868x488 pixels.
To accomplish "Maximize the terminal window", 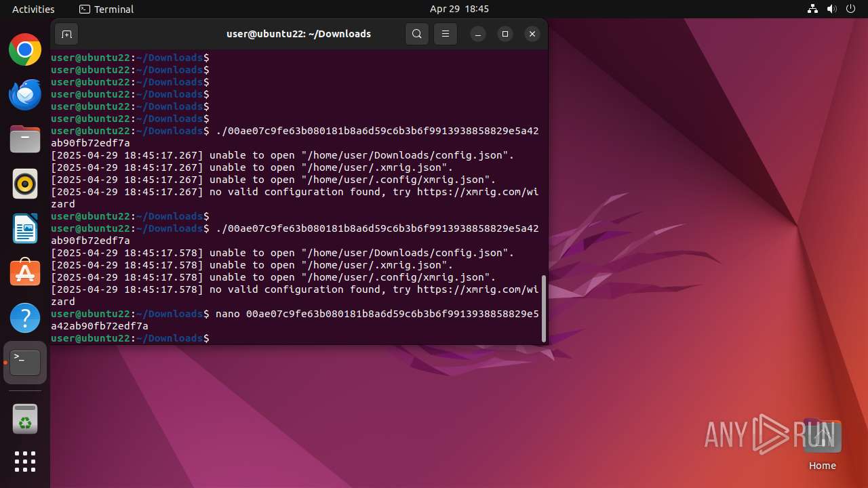I will click(505, 34).
